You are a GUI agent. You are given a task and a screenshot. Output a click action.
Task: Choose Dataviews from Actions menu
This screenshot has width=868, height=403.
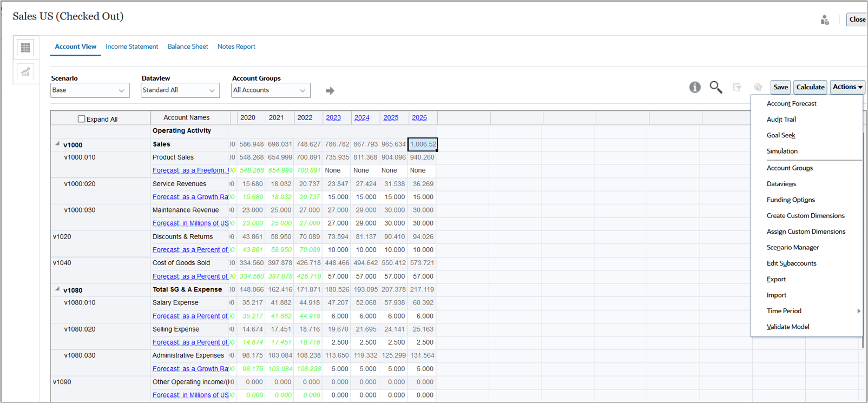tap(781, 184)
